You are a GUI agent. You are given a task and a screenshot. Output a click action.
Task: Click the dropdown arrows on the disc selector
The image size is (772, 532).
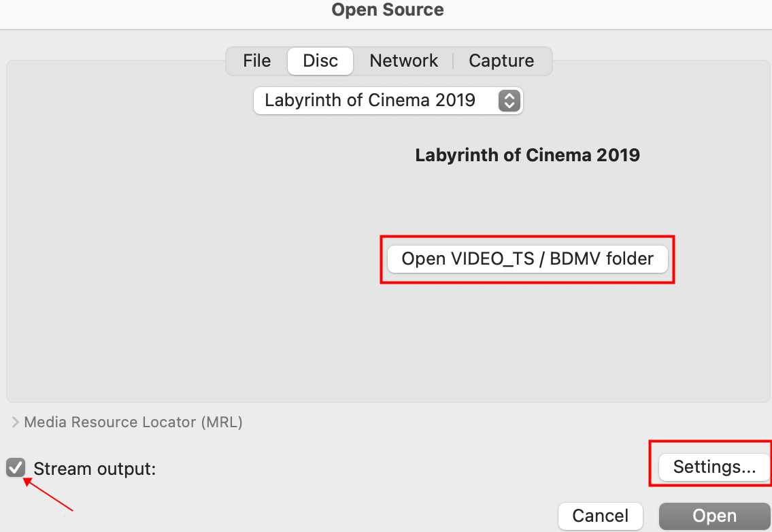pyautogui.click(x=509, y=101)
